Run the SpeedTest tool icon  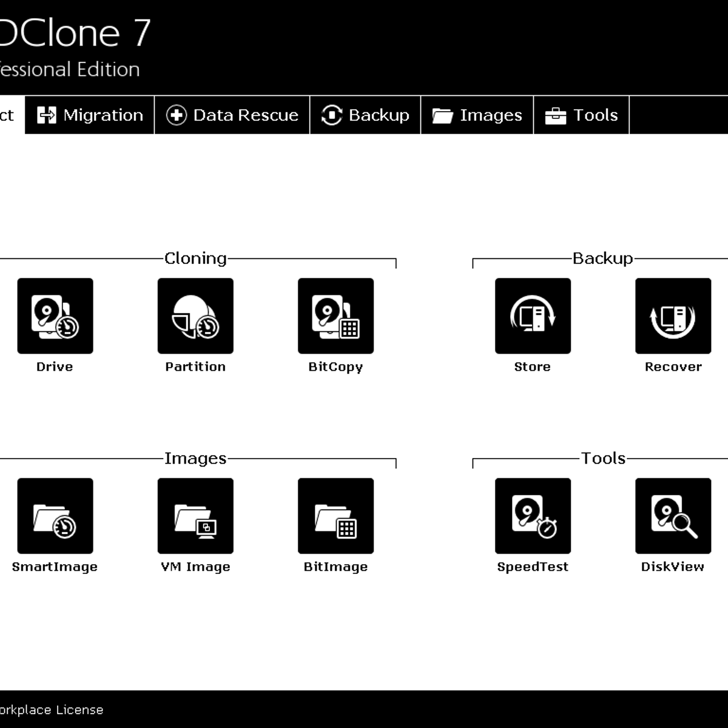point(533,516)
